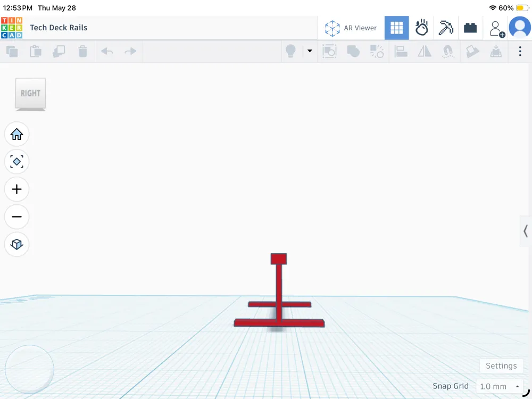Zoom in with plus button

click(x=16, y=189)
